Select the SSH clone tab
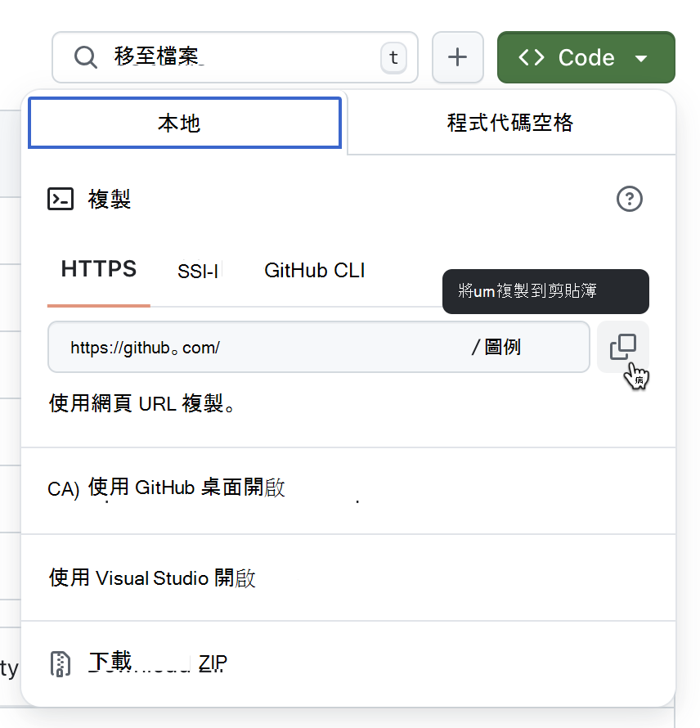Viewport: 700px width, 728px height. [200, 271]
